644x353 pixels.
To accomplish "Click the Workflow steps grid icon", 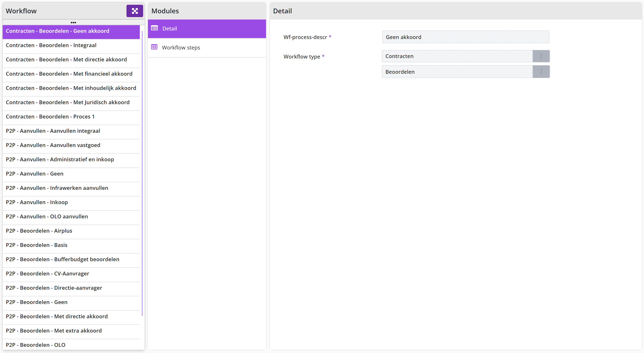I will pos(154,47).
